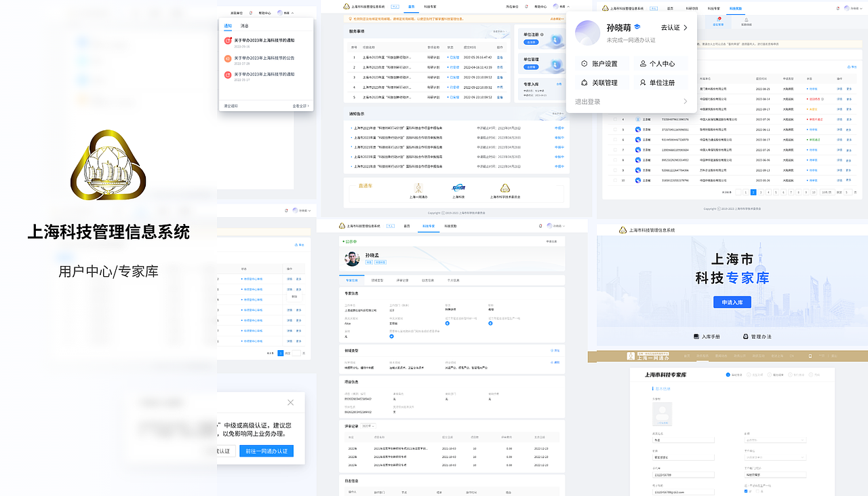Click 清空通知 in notification panel

coord(231,107)
